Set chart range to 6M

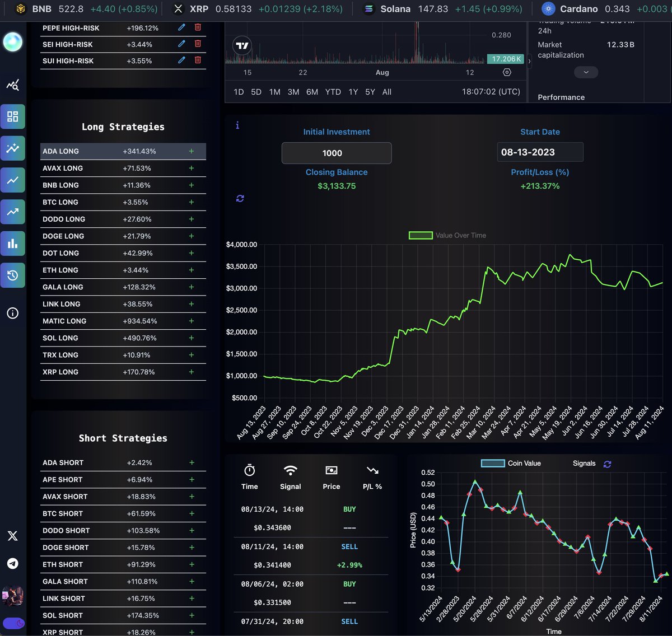(x=312, y=92)
